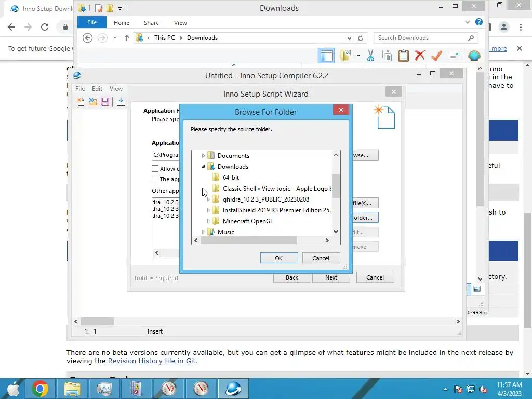Viewport: 532px width, 399px height.
Task: Click the Compile icon in Inno Setup toolbar
Action: point(121,102)
